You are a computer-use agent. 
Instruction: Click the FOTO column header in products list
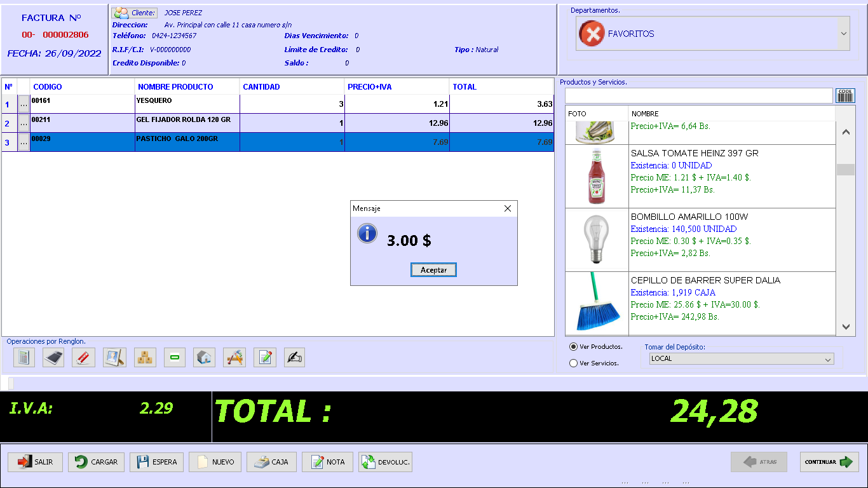tap(597, 114)
